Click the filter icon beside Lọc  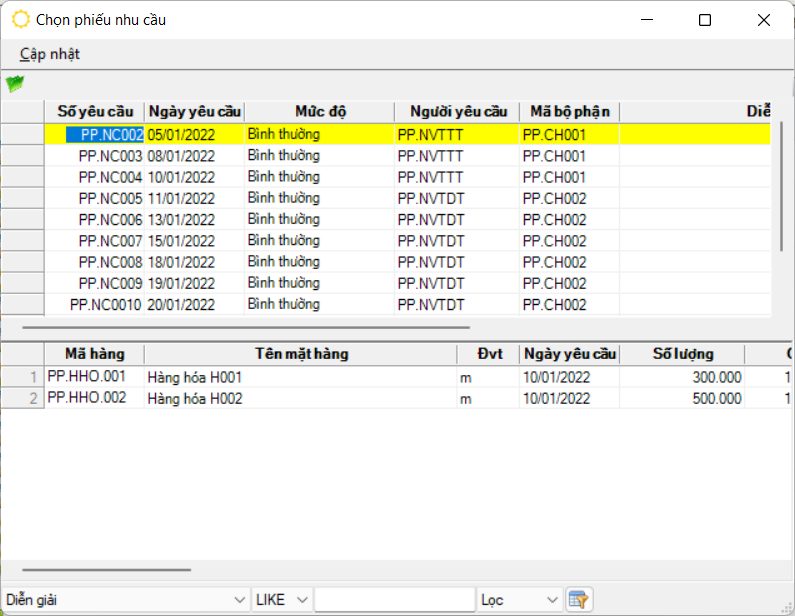coord(578,599)
